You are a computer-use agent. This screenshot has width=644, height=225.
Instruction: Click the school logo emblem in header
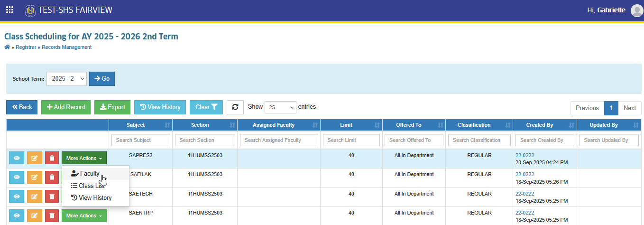(x=30, y=10)
